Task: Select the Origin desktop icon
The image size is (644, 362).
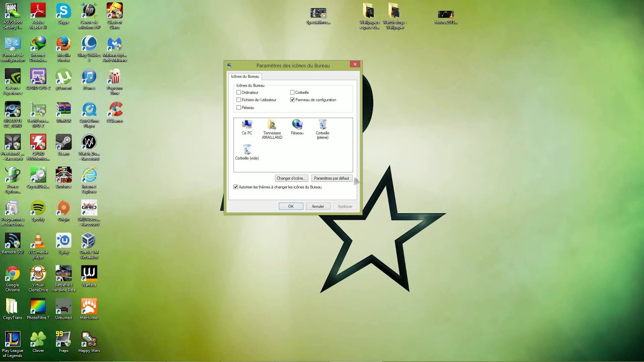Action: pos(63,211)
